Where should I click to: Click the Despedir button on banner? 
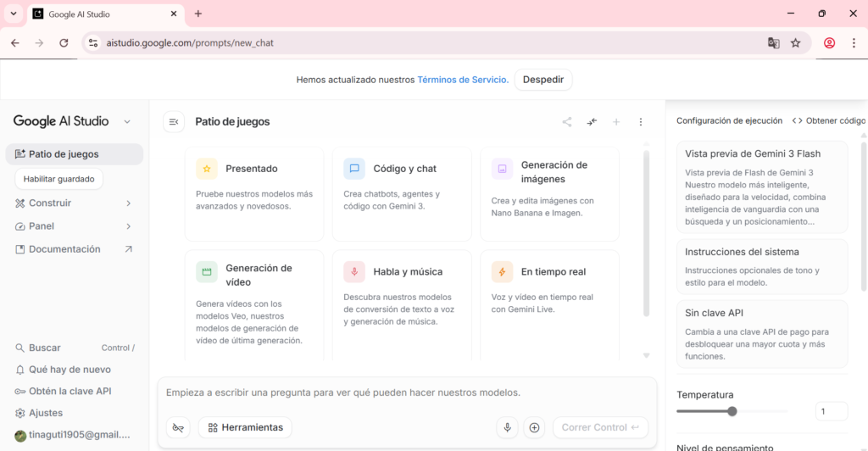543,80
